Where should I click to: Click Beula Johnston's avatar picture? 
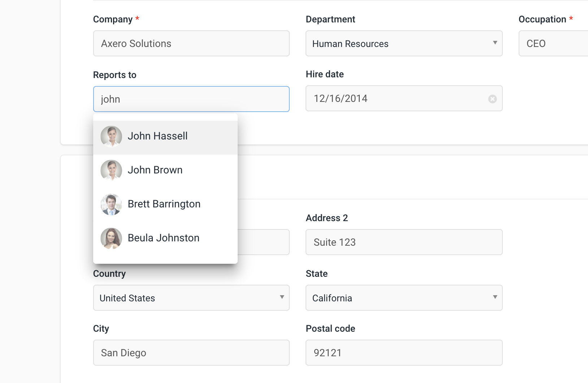coord(111,238)
